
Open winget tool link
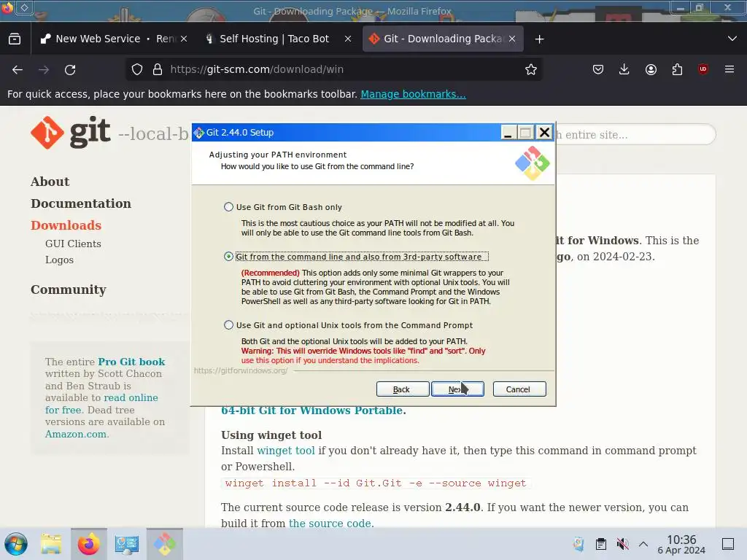(286, 451)
